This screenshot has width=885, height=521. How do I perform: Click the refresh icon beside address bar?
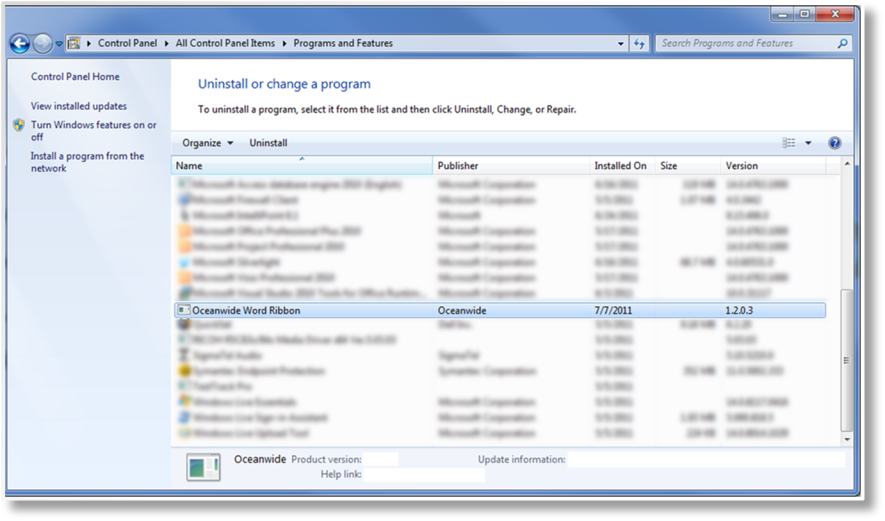click(640, 44)
